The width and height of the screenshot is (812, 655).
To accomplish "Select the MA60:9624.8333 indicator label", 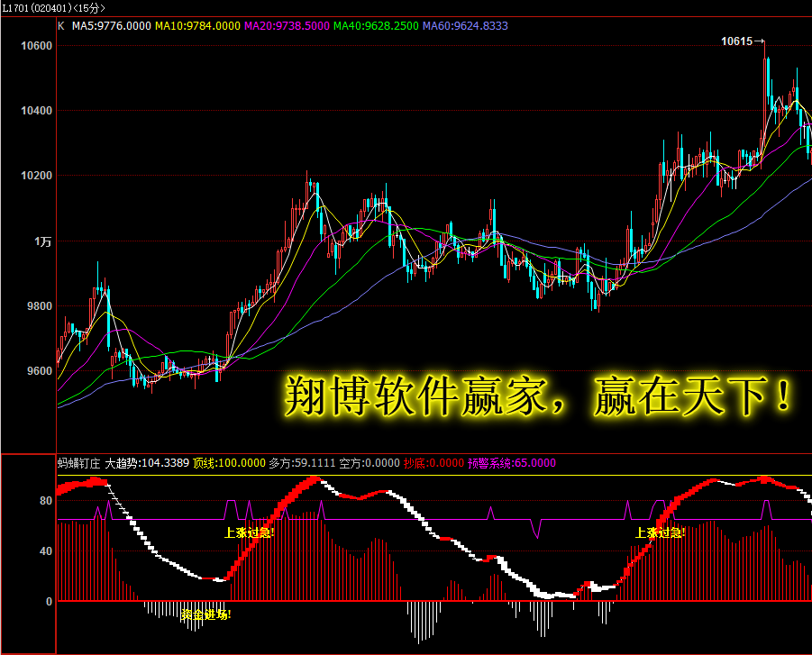I will 465,26.
